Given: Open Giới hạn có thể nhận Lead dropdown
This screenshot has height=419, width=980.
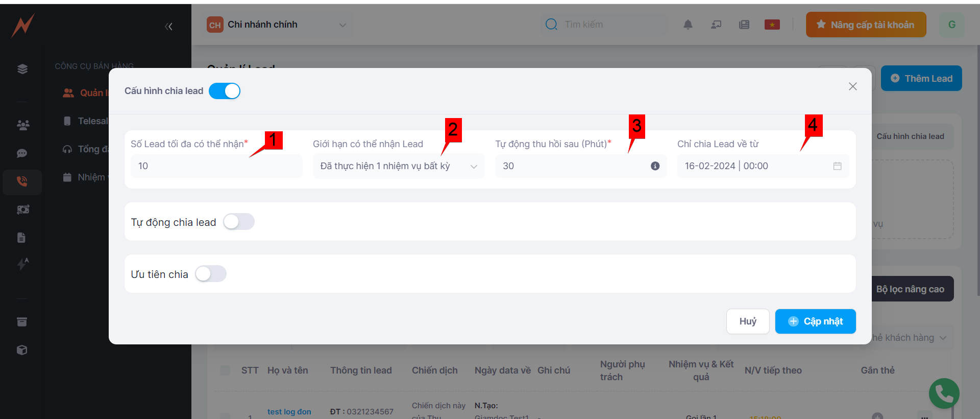Looking at the screenshot, I should (x=398, y=166).
